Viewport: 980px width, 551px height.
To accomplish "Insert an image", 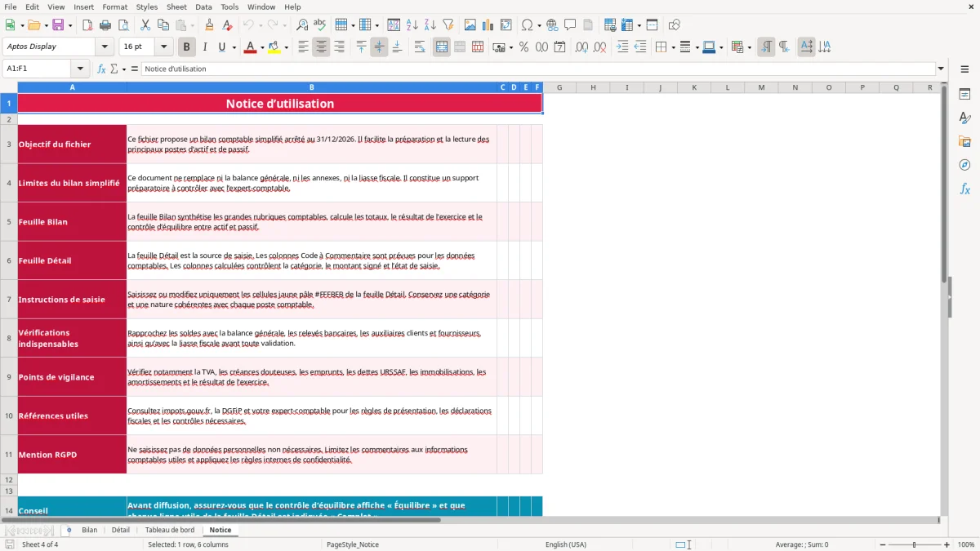I will 471,25.
